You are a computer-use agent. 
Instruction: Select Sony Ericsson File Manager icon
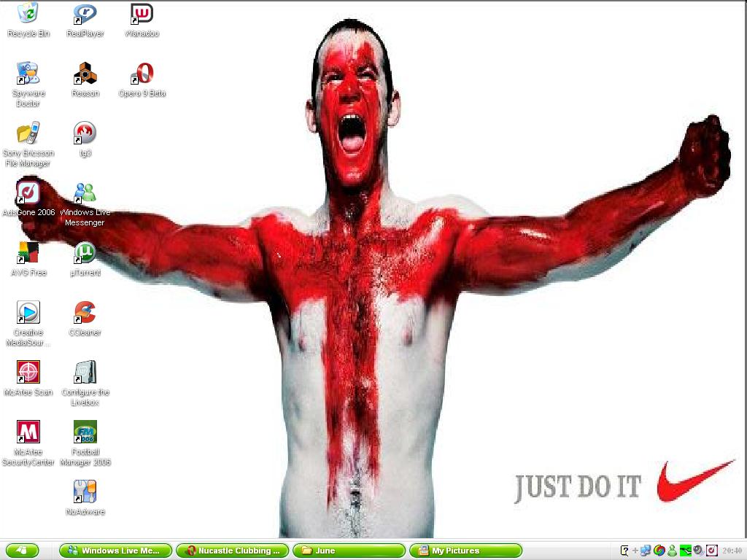(x=28, y=133)
